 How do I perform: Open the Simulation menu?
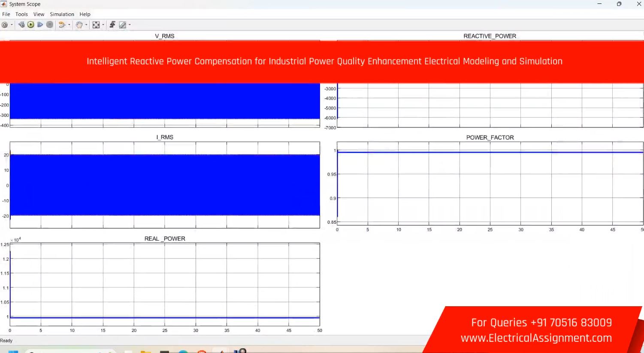click(x=62, y=14)
